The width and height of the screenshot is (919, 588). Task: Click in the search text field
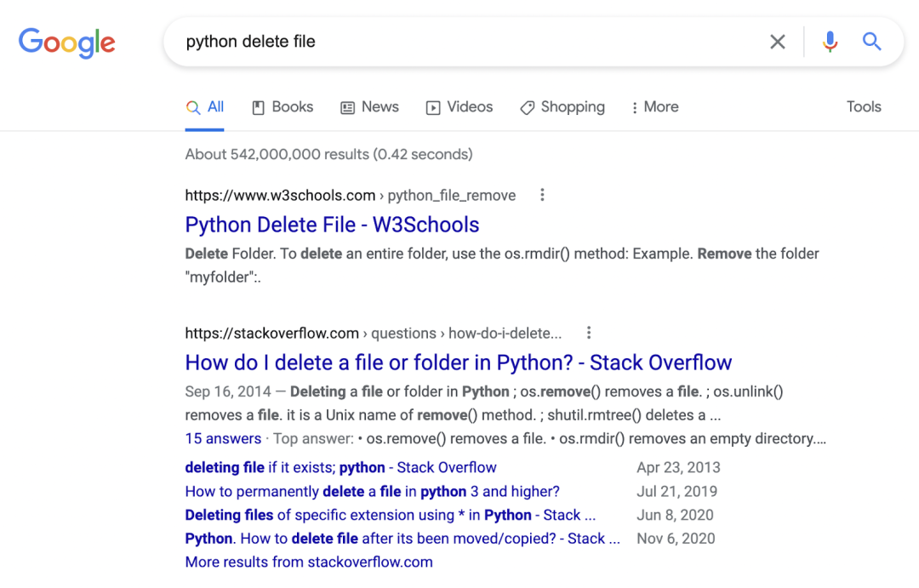tap(463, 42)
